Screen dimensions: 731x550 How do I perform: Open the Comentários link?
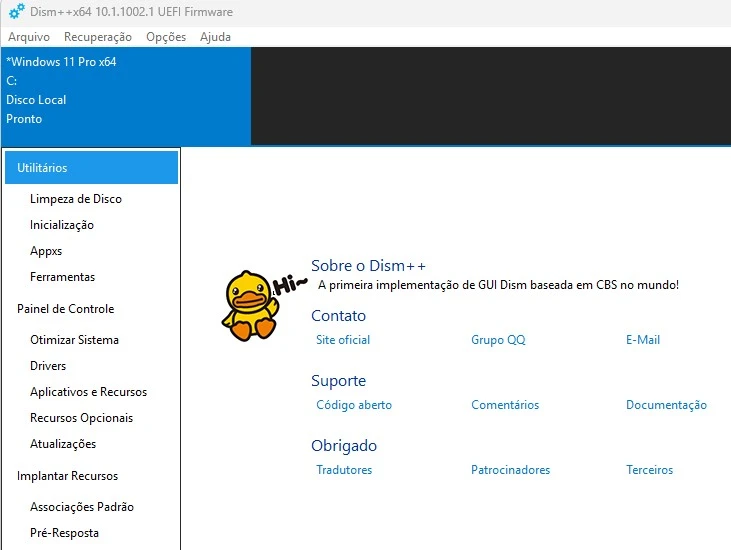pyautogui.click(x=505, y=405)
